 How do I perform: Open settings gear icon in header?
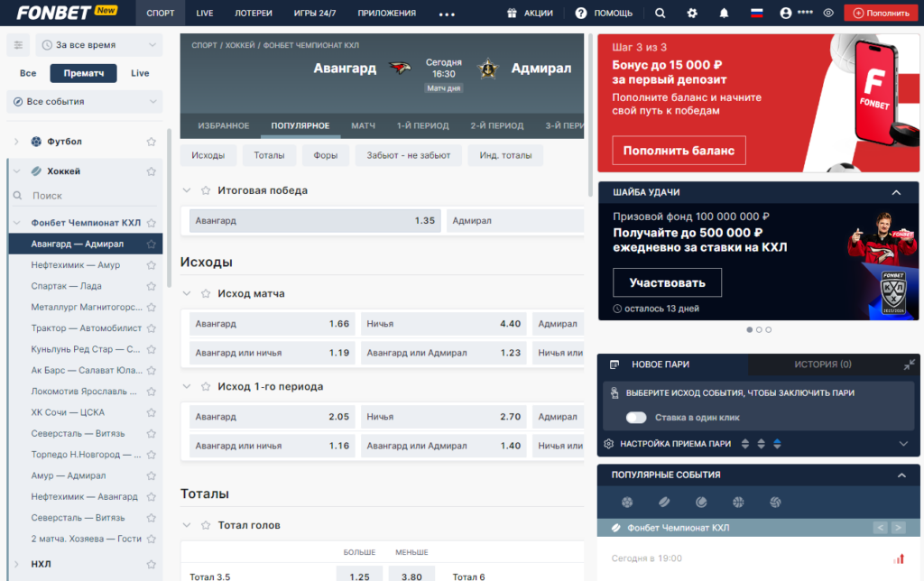[692, 13]
